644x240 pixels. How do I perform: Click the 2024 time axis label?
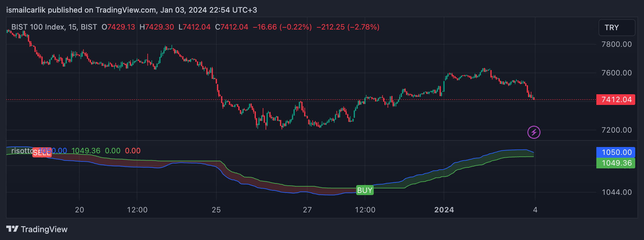tap(444, 210)
